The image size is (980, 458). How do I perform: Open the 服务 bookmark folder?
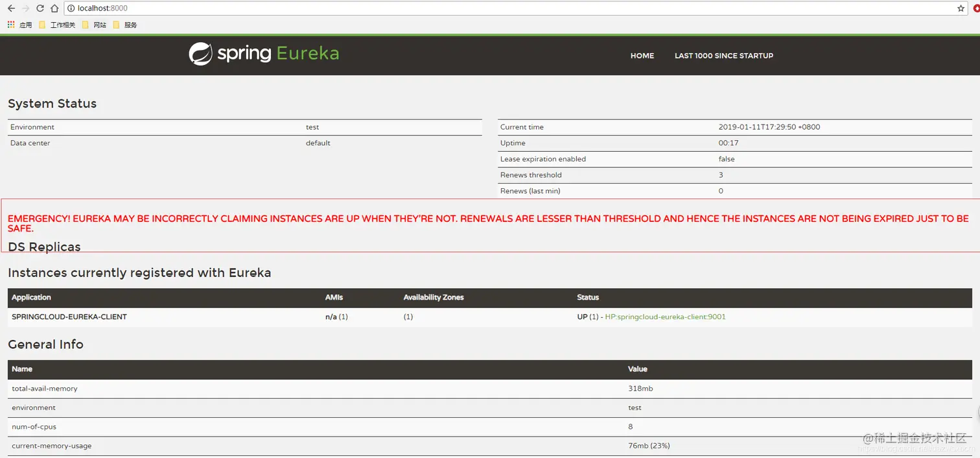click(x=125, y=25)
